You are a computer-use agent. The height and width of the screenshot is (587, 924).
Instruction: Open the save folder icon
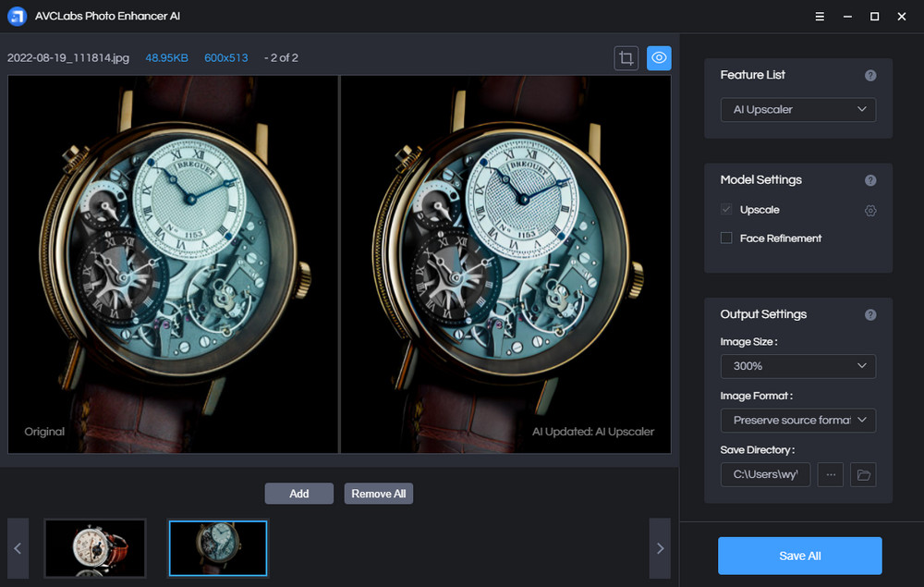point(863,474)
